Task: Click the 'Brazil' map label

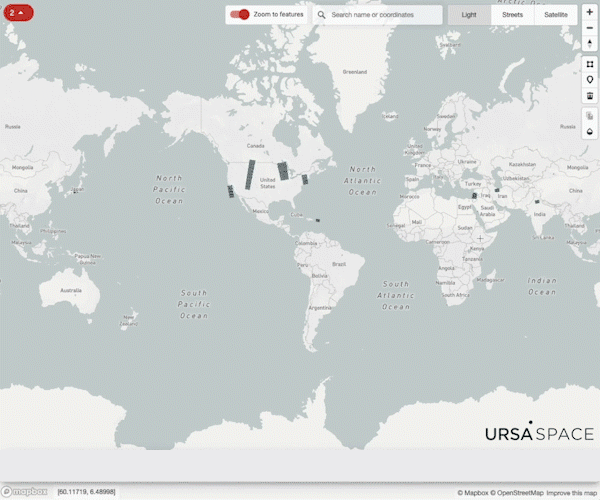Action: [339, 264]
